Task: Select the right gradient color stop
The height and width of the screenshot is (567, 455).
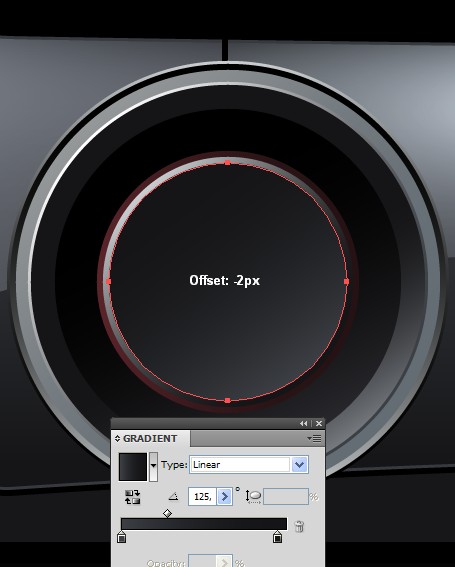Action: [x=277, y=537]
